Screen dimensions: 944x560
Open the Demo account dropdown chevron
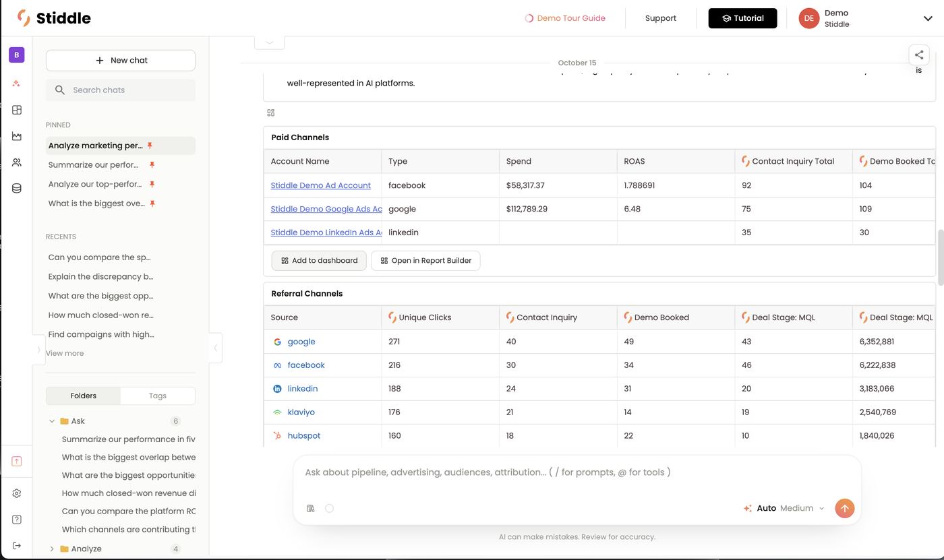928,19
